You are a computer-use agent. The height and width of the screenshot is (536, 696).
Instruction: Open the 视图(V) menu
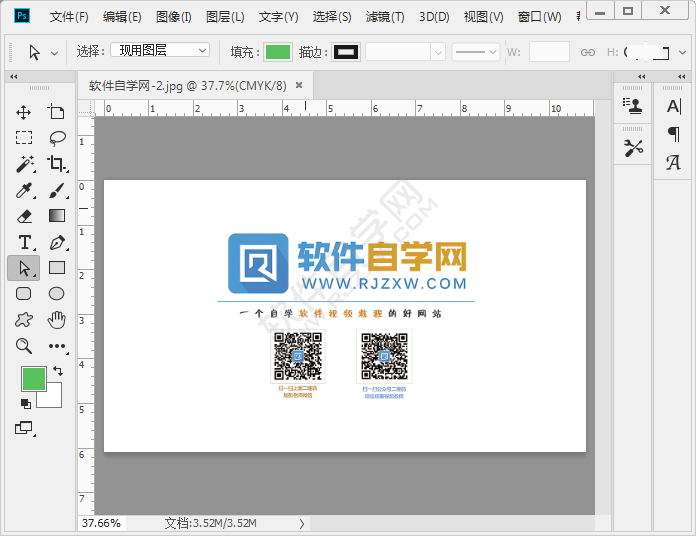click(x=483, y=17)
